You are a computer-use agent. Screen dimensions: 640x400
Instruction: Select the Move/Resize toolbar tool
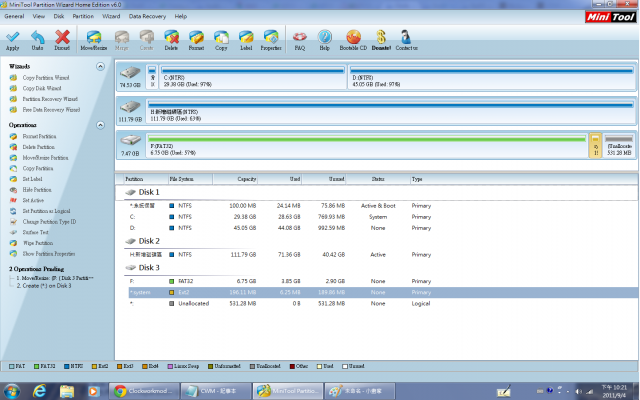(93, 40)
